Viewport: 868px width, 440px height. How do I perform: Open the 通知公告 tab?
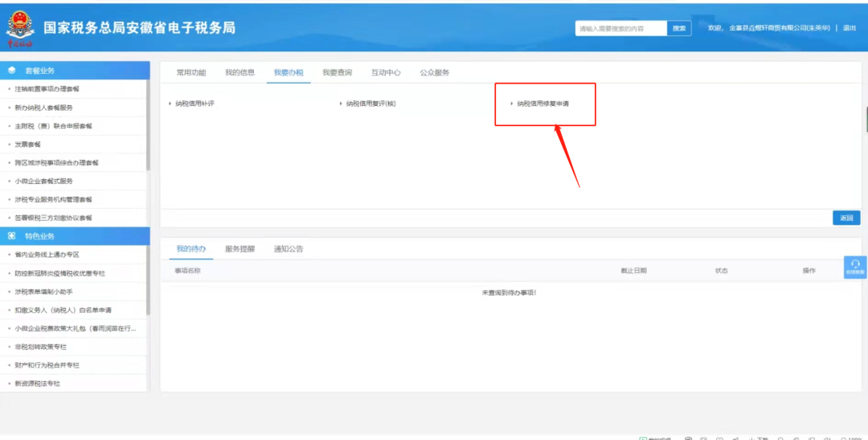click(289, 249)
